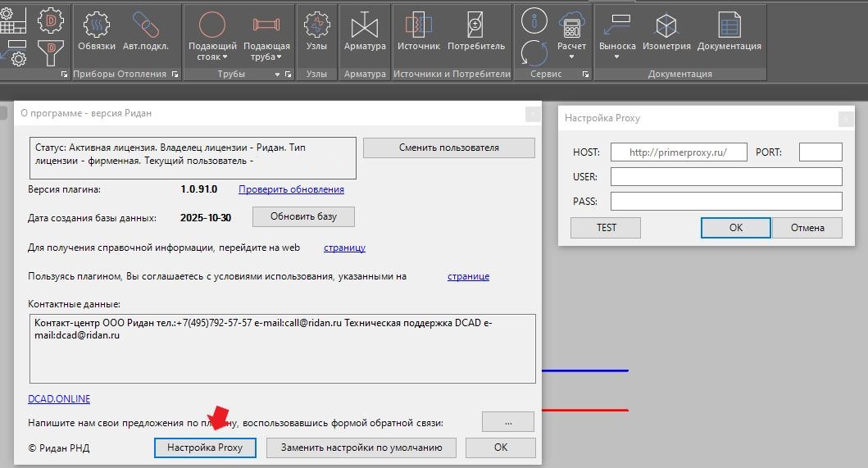Click the Приборы Отопления panel title

click(x=120, y=75)
